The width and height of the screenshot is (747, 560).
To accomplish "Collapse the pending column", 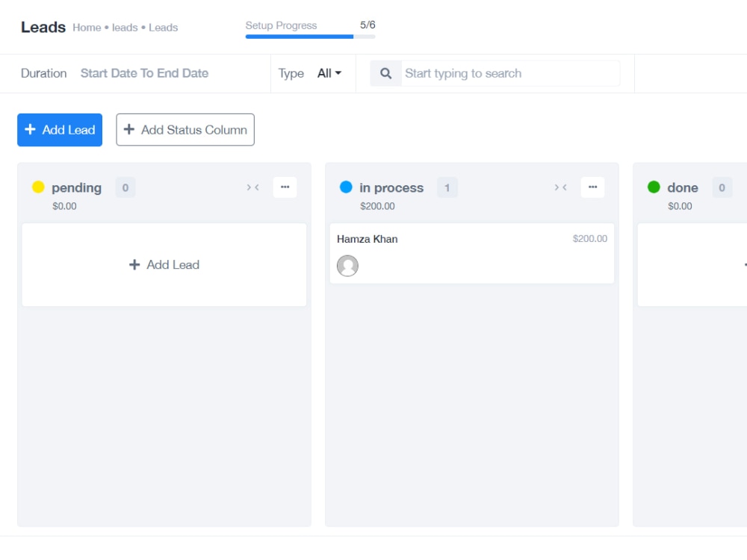I will tap(253, 187).
